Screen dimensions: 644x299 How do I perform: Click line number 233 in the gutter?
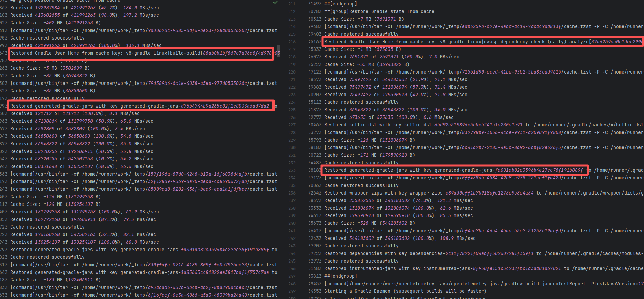(x=292, y=170)
